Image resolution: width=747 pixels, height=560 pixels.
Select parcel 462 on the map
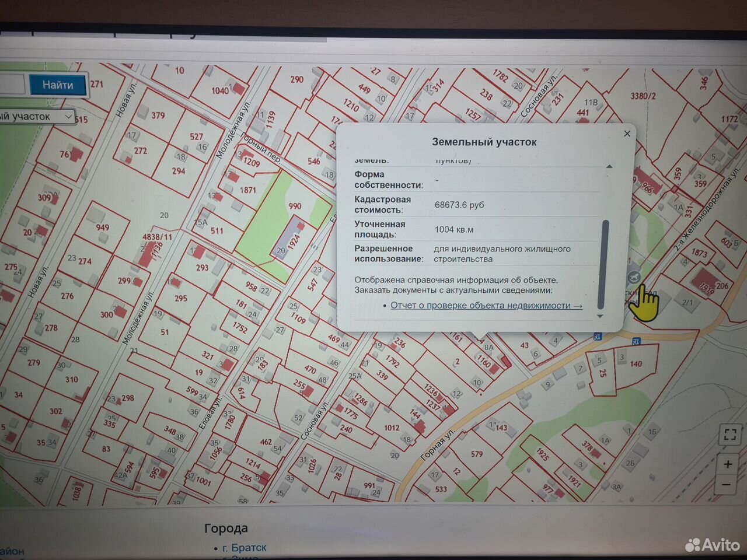(266, 442)
